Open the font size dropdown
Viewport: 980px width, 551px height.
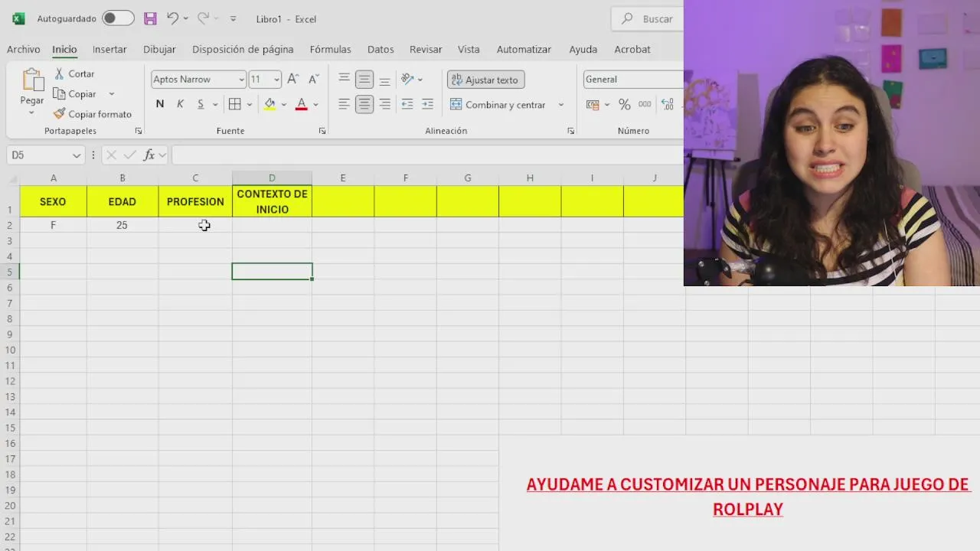coord(276,80)
